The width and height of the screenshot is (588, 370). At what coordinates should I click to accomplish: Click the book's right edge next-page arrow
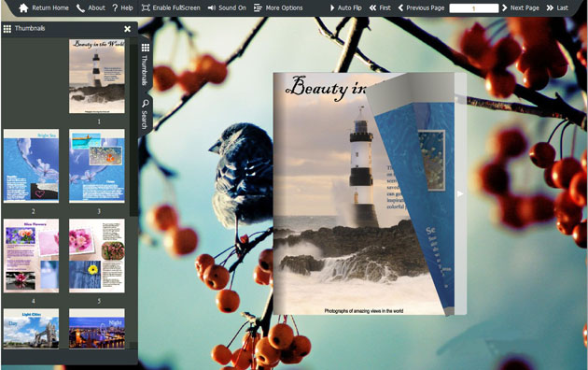point(460,193)
